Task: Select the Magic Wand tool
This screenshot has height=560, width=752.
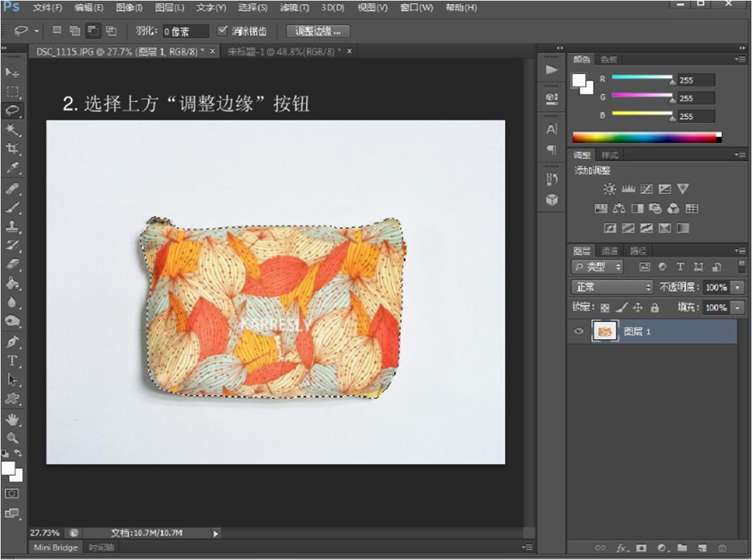Action: (13, 129)
